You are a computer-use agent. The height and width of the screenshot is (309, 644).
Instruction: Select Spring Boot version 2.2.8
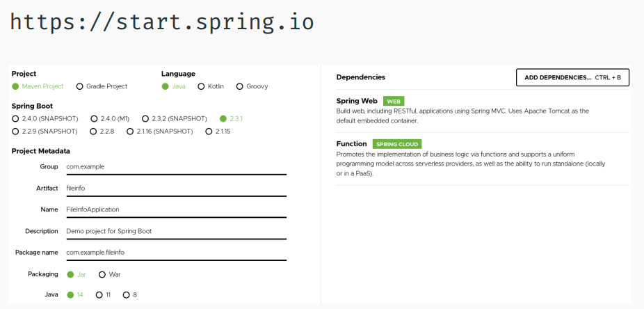coord(92,131)
